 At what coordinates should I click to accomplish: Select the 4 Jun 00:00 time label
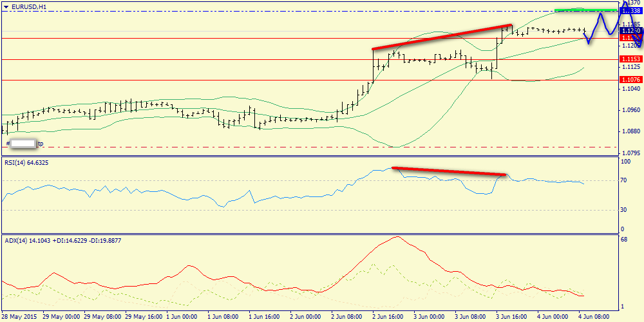click(x=554, y=317)
